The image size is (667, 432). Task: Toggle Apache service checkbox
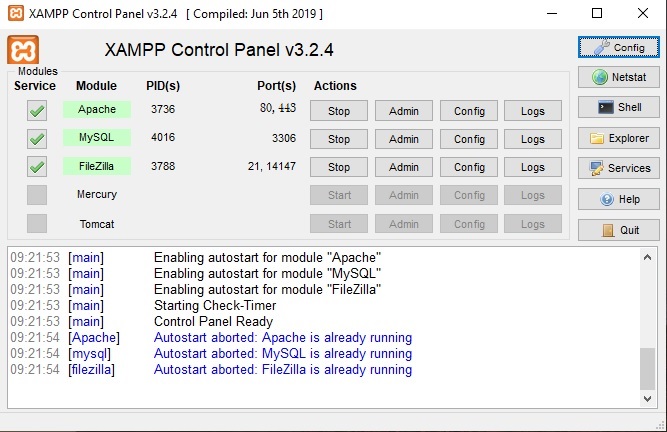tap(37, 111)
